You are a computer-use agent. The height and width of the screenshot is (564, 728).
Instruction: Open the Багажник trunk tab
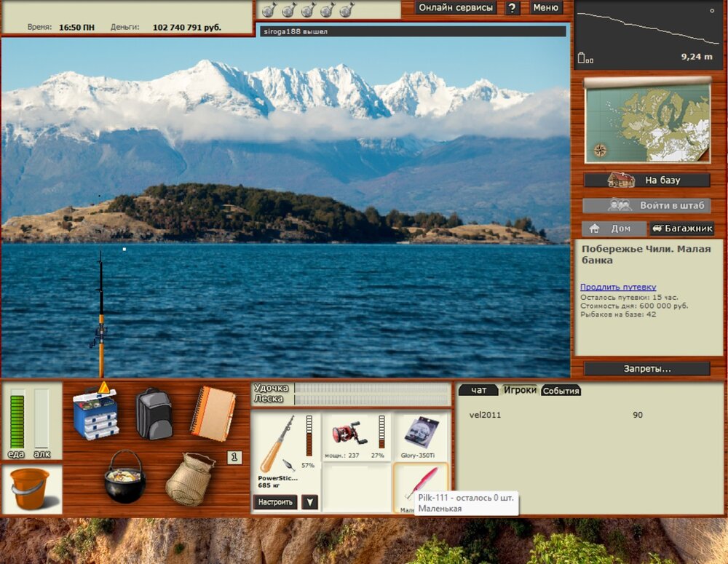[681, 229]
